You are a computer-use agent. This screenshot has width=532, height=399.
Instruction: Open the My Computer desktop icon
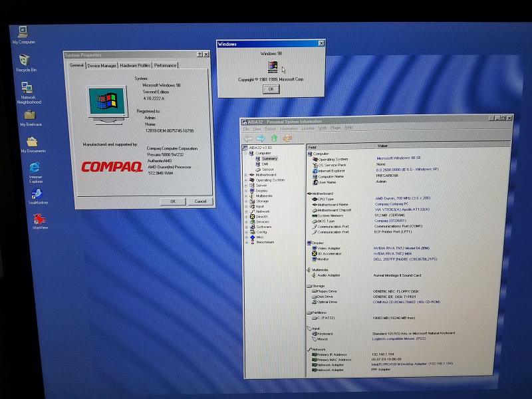point(23,35)
